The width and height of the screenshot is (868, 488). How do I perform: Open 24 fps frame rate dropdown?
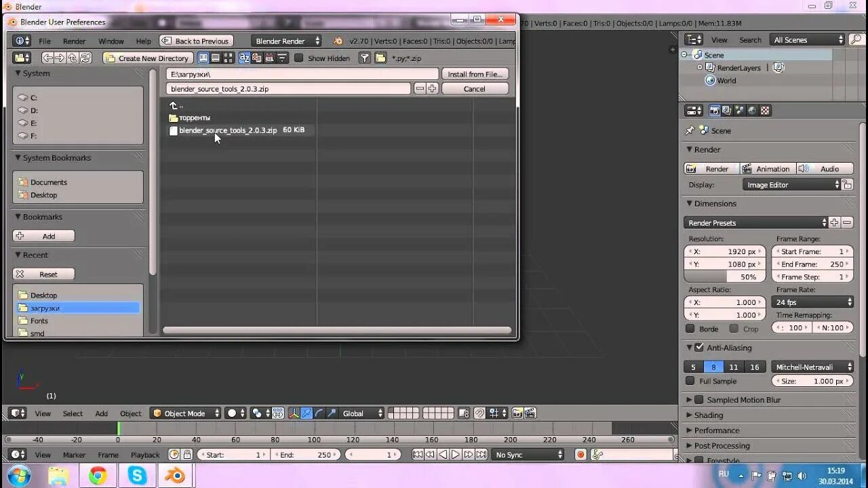click(x=812, y=302)
